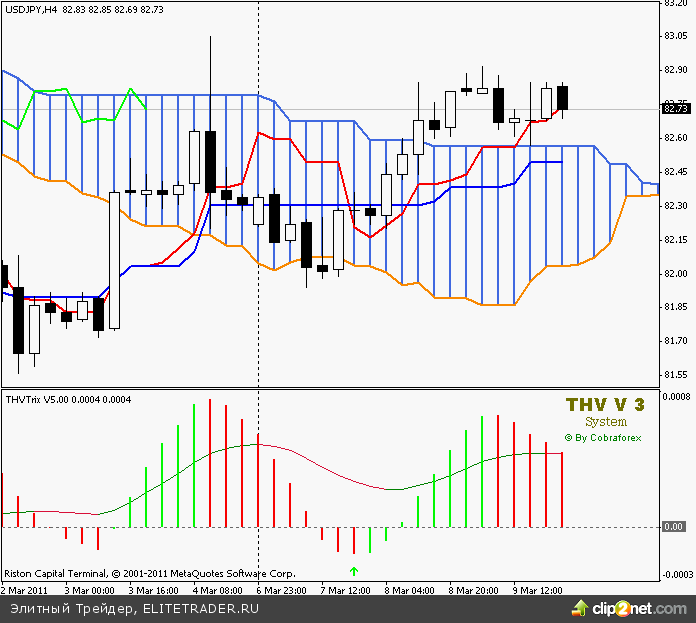Click the clip2net.com logo watermark

point(630,607)
